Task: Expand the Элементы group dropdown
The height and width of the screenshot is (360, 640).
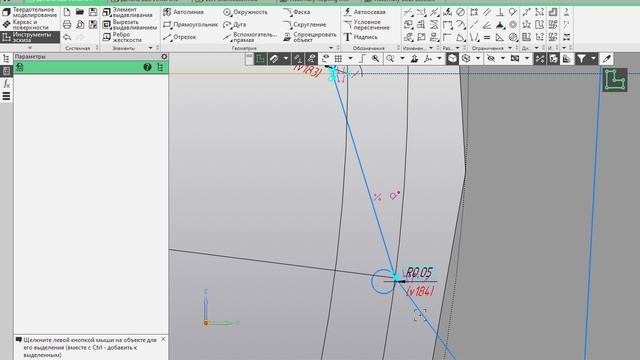Action: coord(151,48)
